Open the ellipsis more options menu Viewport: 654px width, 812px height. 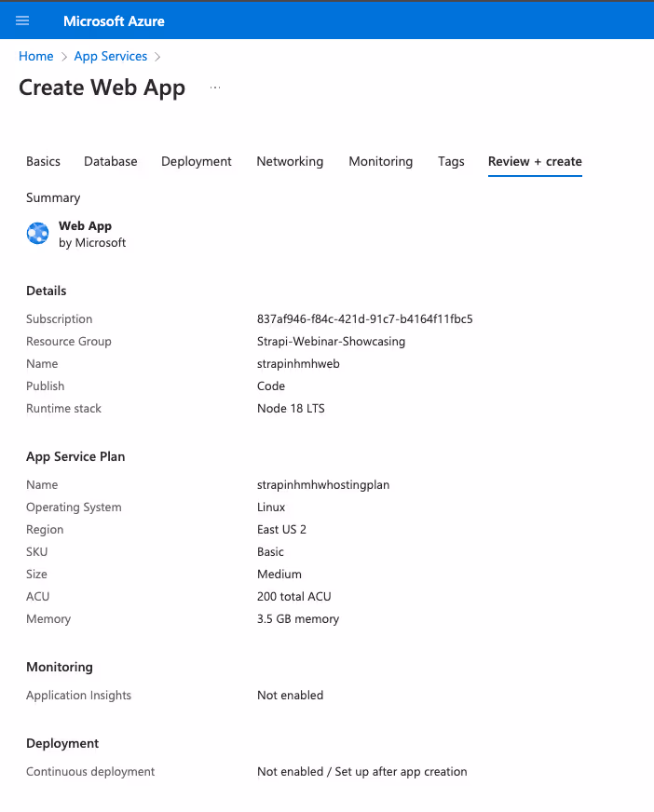click(x=215, y=88)
